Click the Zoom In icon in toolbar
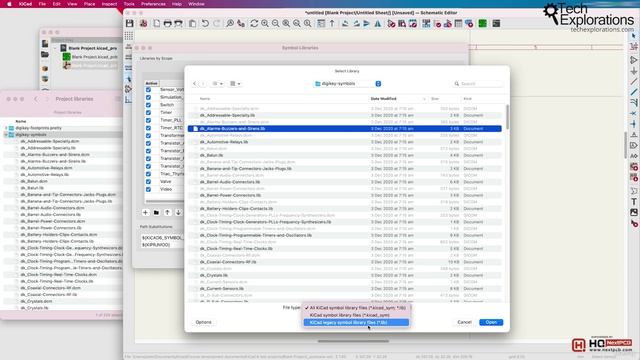 pos(265,24)
